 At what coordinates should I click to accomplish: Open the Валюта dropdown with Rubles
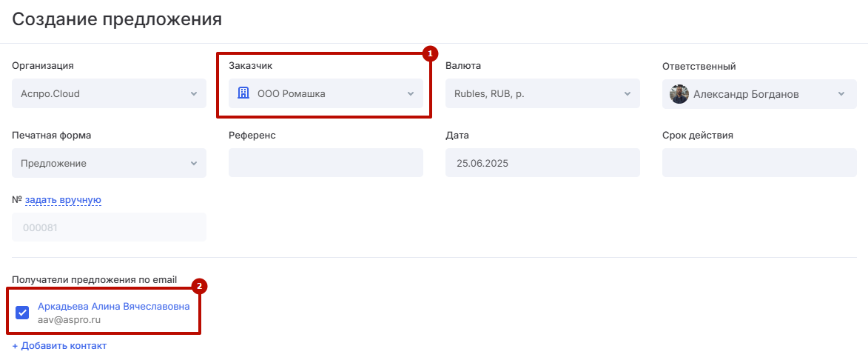coord(542,94)
